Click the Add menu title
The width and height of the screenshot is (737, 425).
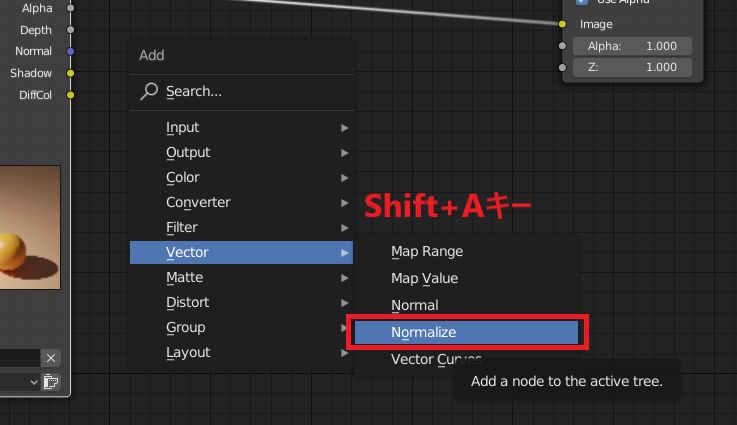pos(152,55)
